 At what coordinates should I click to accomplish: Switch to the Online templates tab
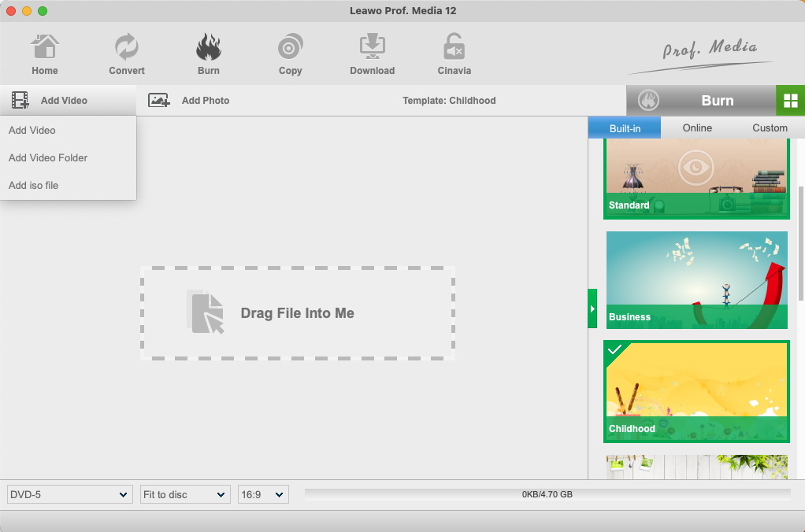[x=696, y=127]
